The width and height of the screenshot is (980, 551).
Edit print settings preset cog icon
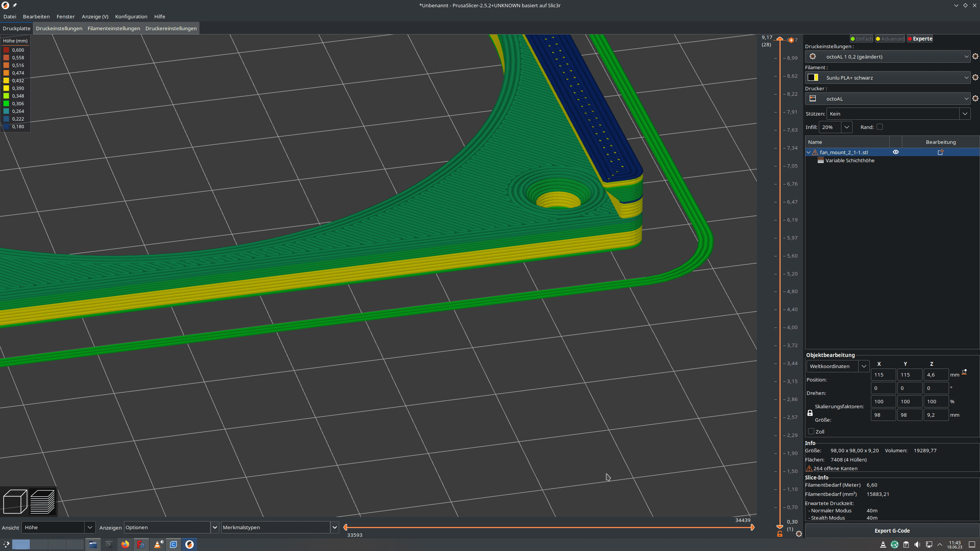[x=975, y=57]
